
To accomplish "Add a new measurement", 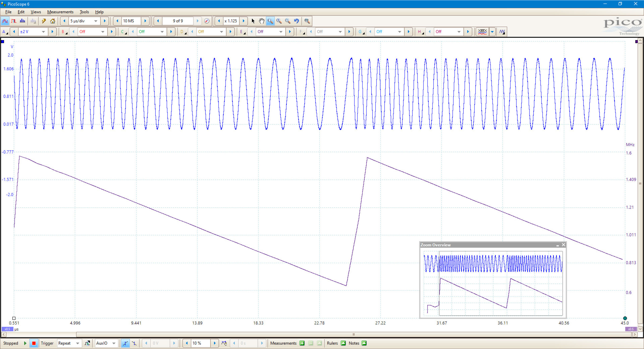I will pos(302,343).
